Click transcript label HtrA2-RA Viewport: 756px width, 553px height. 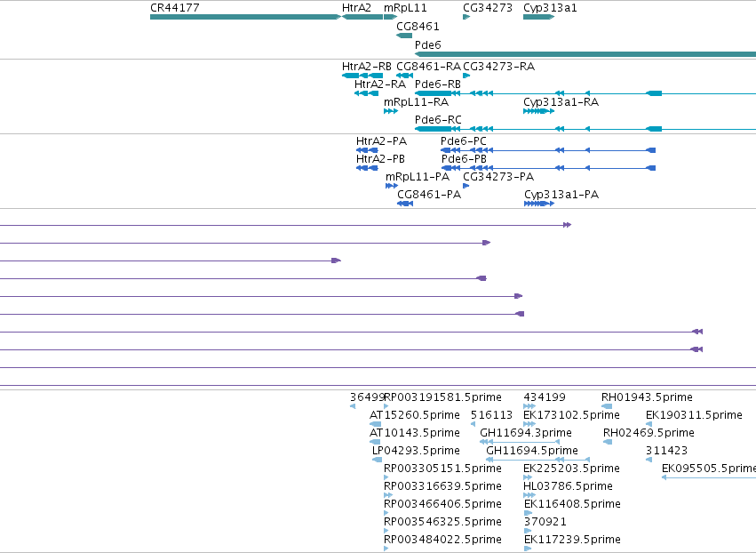pos(380,84)
